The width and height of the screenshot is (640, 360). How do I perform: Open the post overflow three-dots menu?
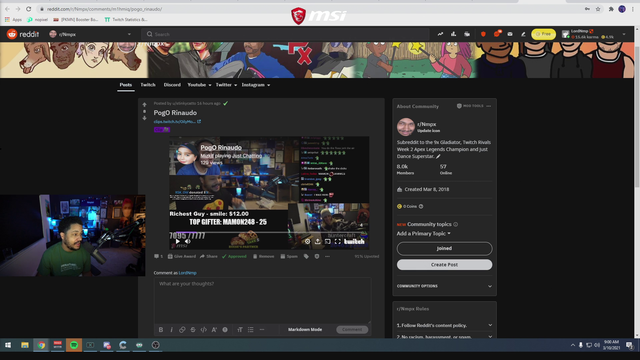(327, 256)
